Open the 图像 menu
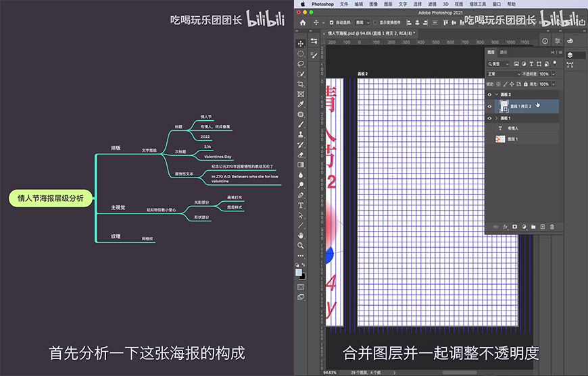The width and height of the screenshot is (588, 376). pyautogui.click(x=374, y=4)
